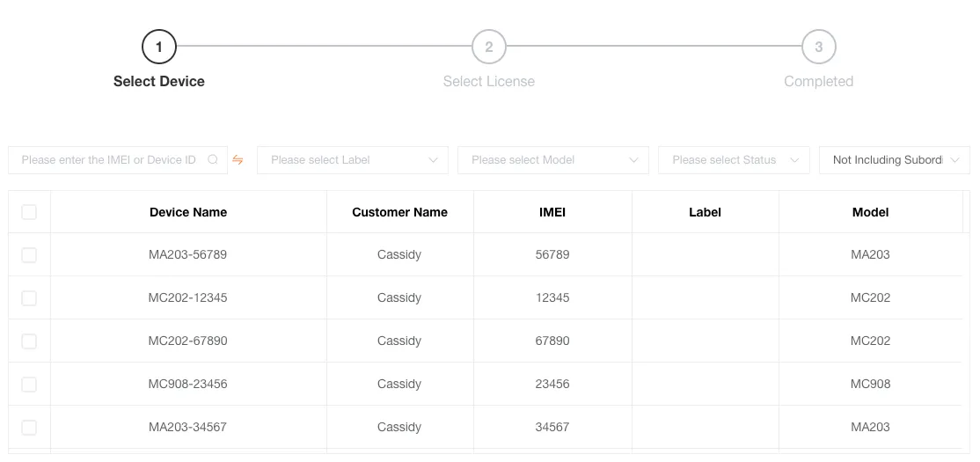Click the search magnifier icon in IMEI field

[x=213, y=160]
